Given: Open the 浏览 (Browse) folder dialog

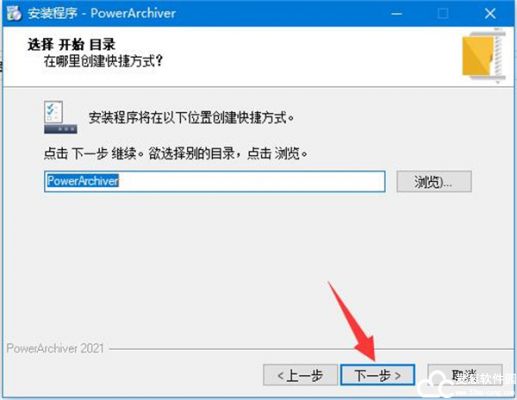Looking at the screenshot, I should [x=434, y=181].
